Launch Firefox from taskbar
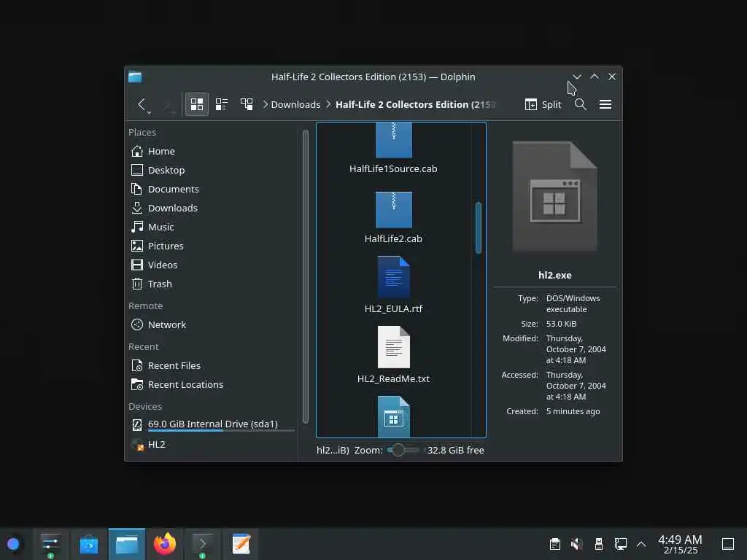 [x=165, y=544]
